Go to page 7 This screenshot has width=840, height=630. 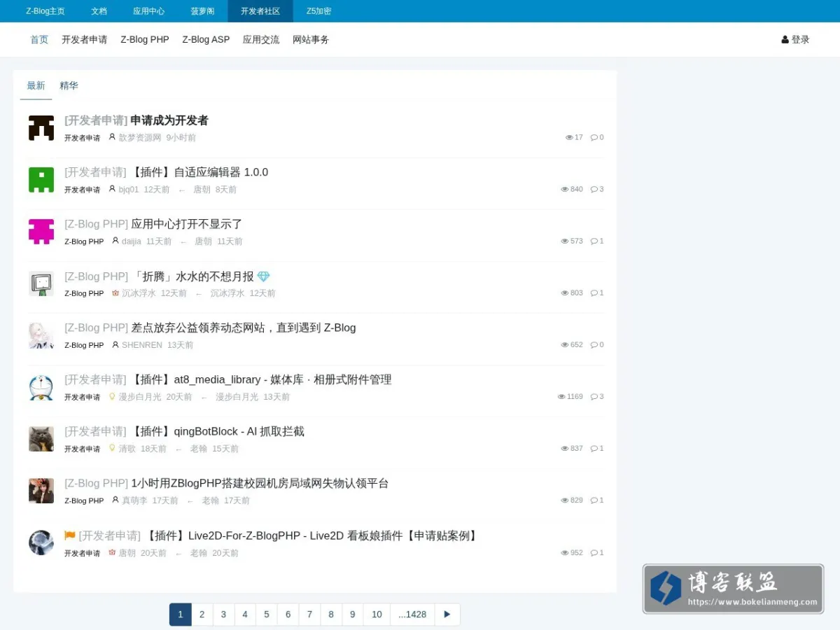coord(309,615)
